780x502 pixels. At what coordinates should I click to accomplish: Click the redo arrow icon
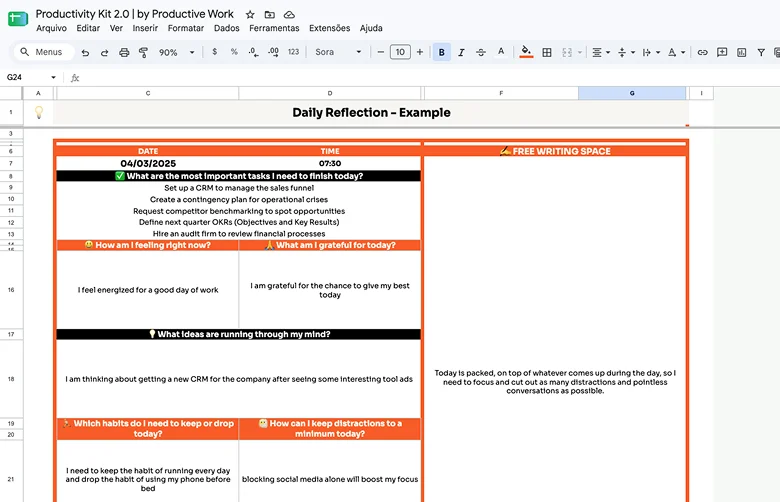(104, 52)
